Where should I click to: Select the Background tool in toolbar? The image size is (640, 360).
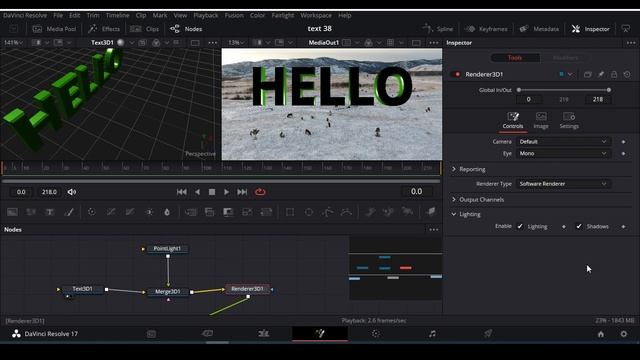tap(12, 212)
